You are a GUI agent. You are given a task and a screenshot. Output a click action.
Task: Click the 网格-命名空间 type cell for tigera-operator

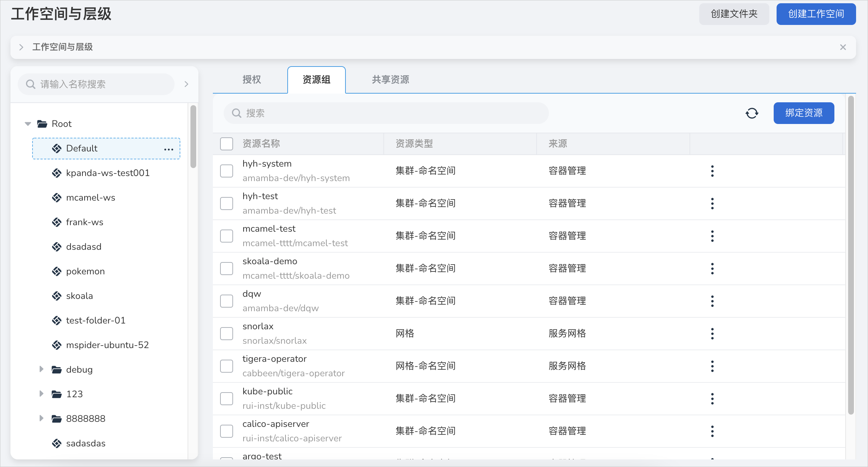pos(425,366)
